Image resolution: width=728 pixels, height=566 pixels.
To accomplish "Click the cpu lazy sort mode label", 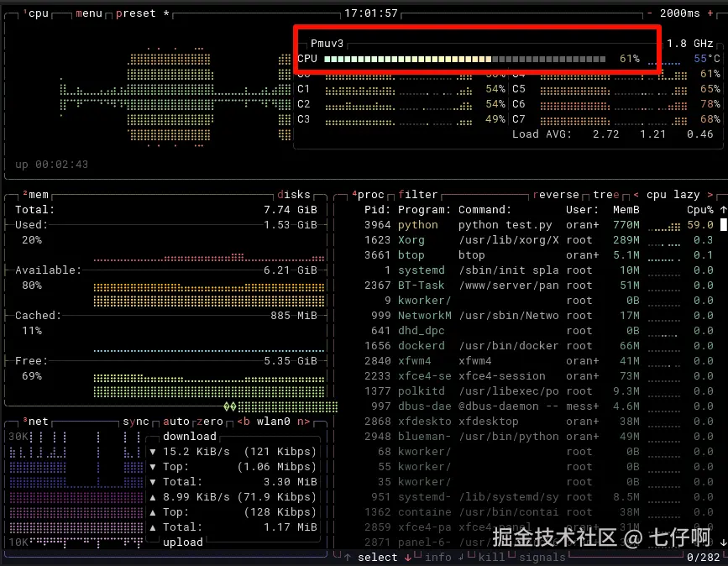I will 673,195.
